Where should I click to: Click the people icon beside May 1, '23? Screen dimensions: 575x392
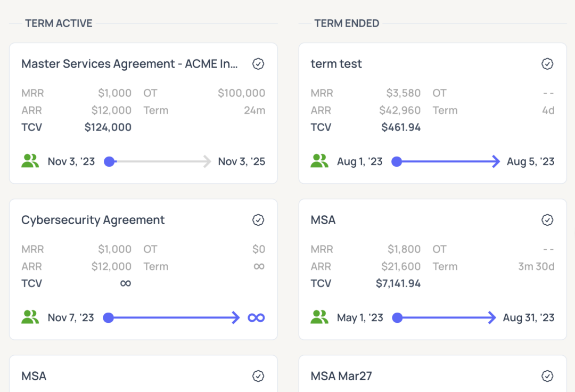[x=319, y=317]
